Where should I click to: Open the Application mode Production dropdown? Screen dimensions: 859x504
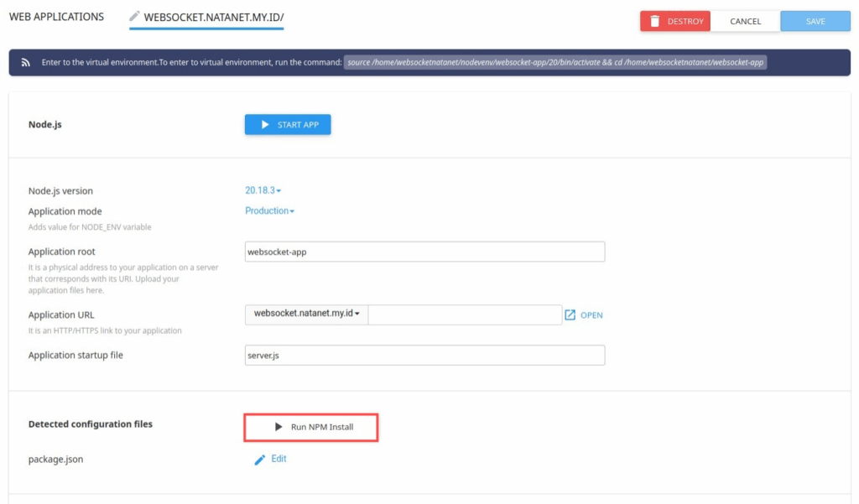269,211
